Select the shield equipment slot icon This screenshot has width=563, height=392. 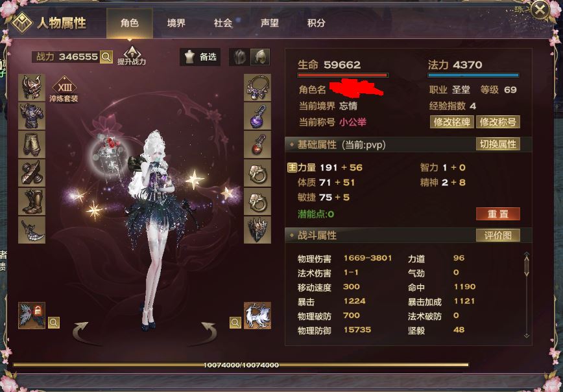click(258, 230)
